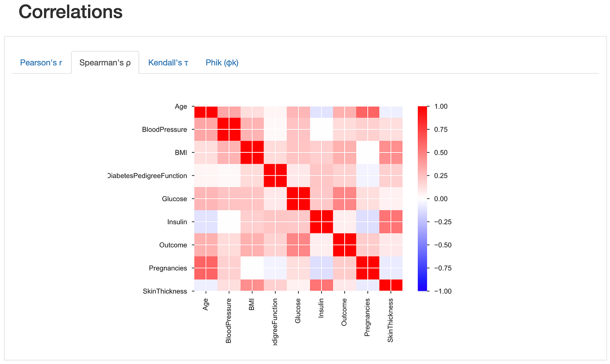Viewport: 610px width, 364px height.
Task: Select the Correlations page heading
Action: pyautogui.click(x=70, y=12)
